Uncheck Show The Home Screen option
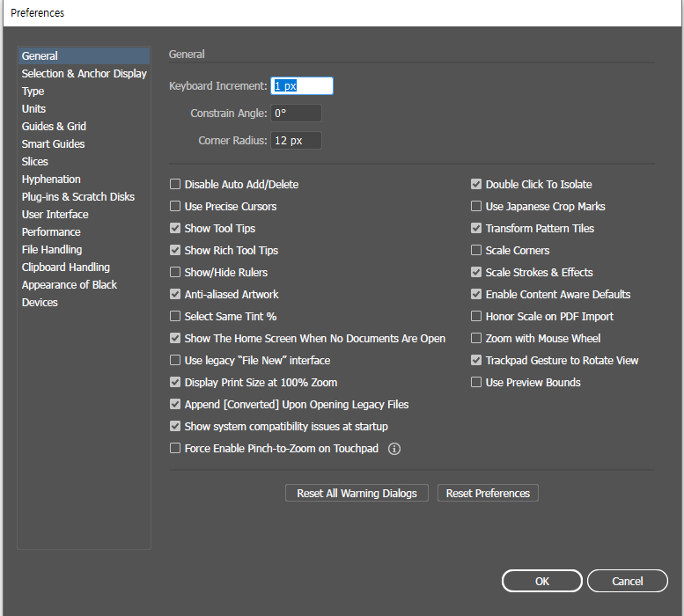Screen dimensions: 684x616 (175, 338)
